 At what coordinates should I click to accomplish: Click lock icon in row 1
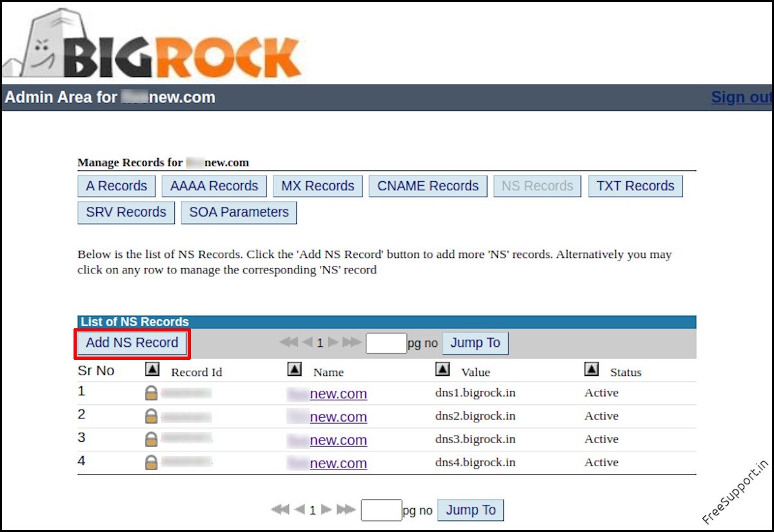pyautogui.click(x=151, y=393)
